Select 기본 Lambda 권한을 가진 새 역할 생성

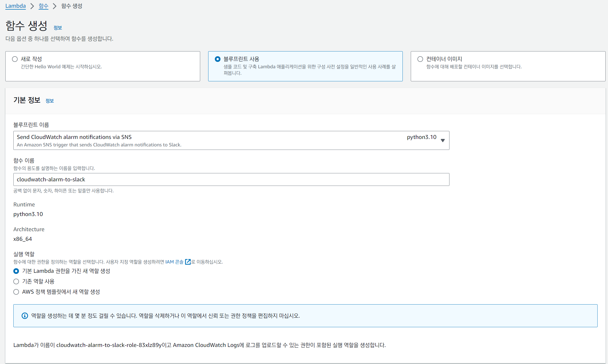(16, 271)
